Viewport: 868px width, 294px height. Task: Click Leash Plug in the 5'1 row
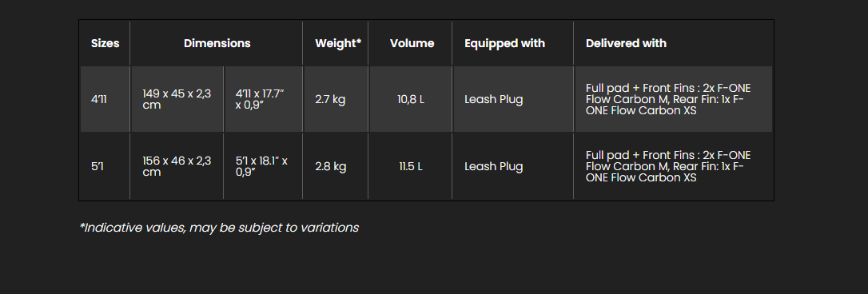pos(494,166)
